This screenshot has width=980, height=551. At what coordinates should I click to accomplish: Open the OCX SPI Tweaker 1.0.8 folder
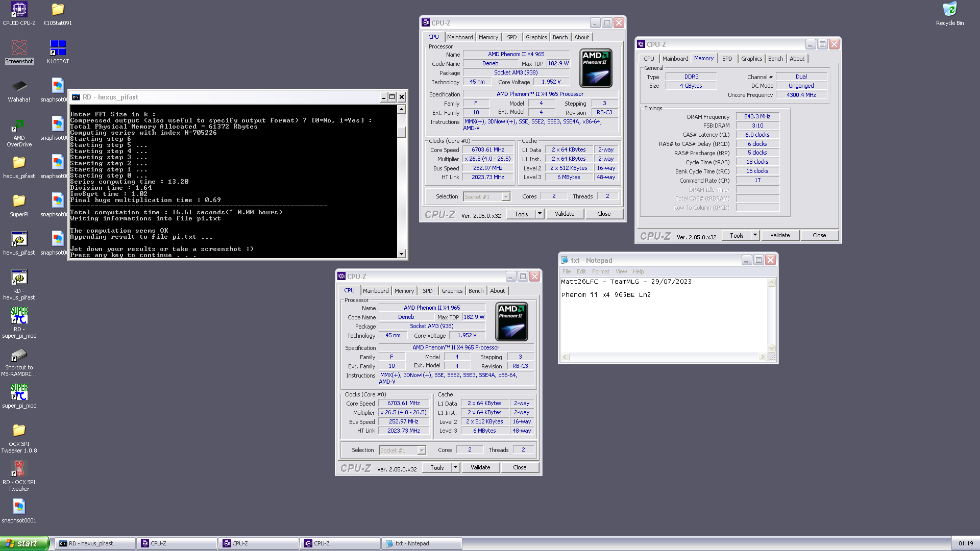pyautogui.click(x=19, y=438)
